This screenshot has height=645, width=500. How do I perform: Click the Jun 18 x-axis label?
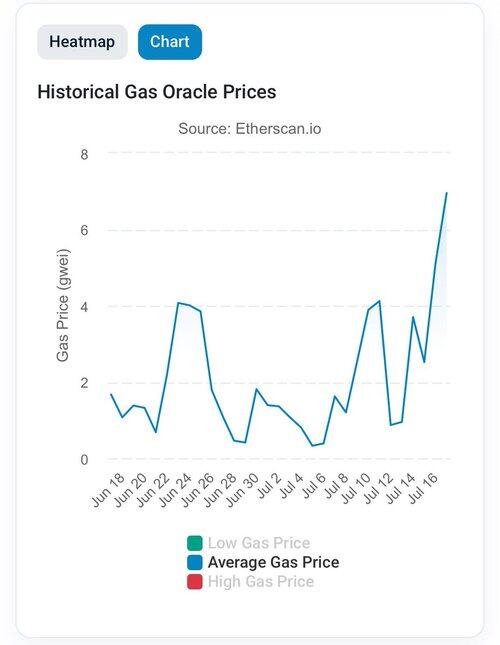[108, 490]
